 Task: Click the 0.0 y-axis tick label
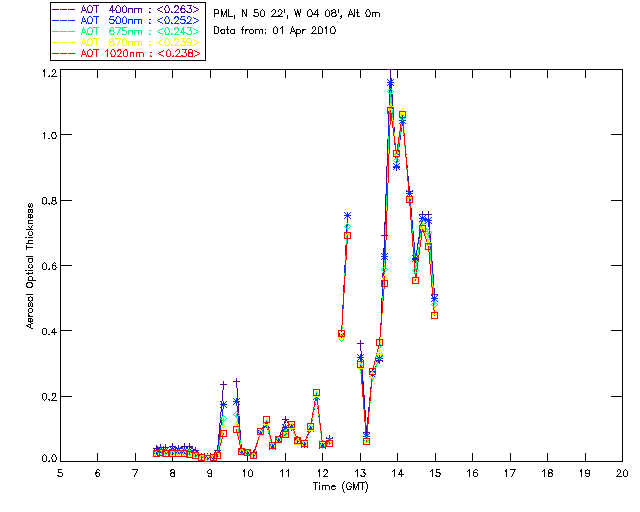click(x=49, y=458)
